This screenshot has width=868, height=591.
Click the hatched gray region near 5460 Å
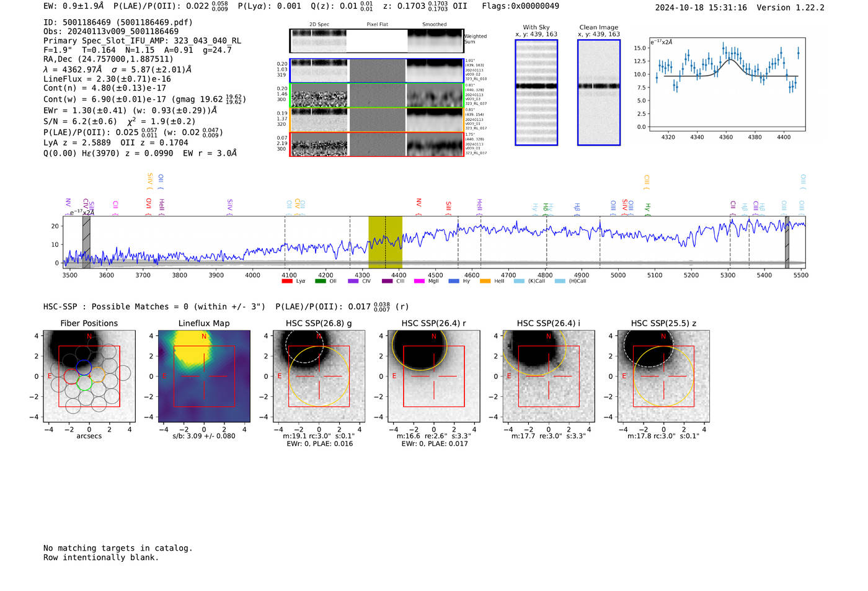click(x=787, y=242)
